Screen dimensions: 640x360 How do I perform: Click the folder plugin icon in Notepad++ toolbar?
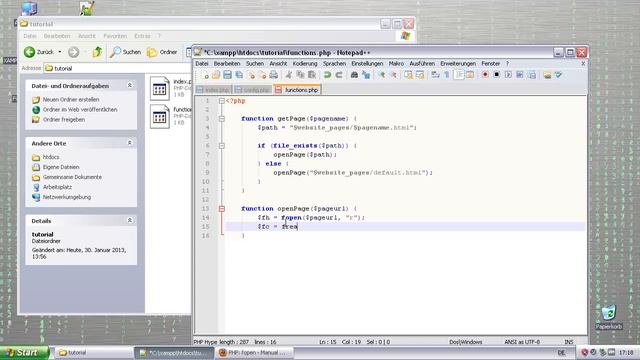547,75
